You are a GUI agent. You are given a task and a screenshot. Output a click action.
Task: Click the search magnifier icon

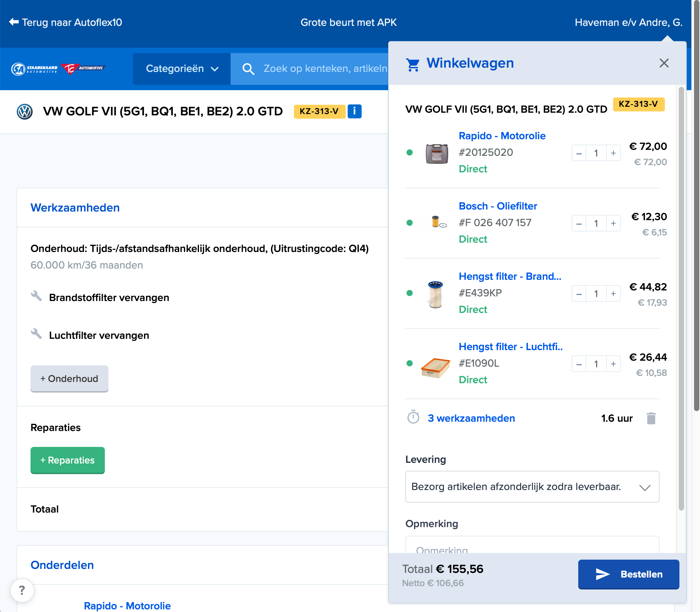pyautogui.click(x=248, y=69)
